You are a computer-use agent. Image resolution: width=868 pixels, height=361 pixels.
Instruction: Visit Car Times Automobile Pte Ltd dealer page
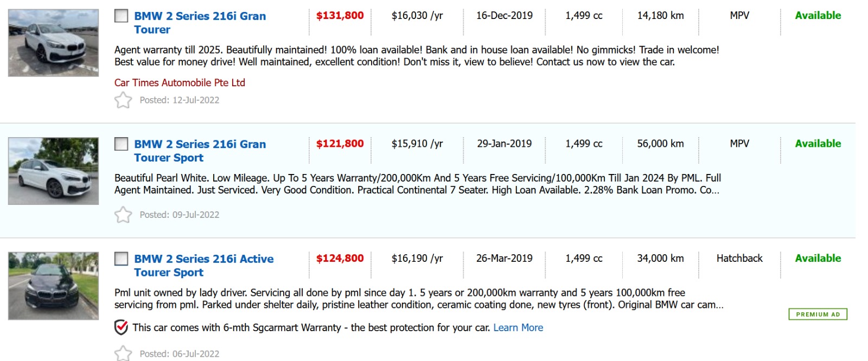point(180,83)
